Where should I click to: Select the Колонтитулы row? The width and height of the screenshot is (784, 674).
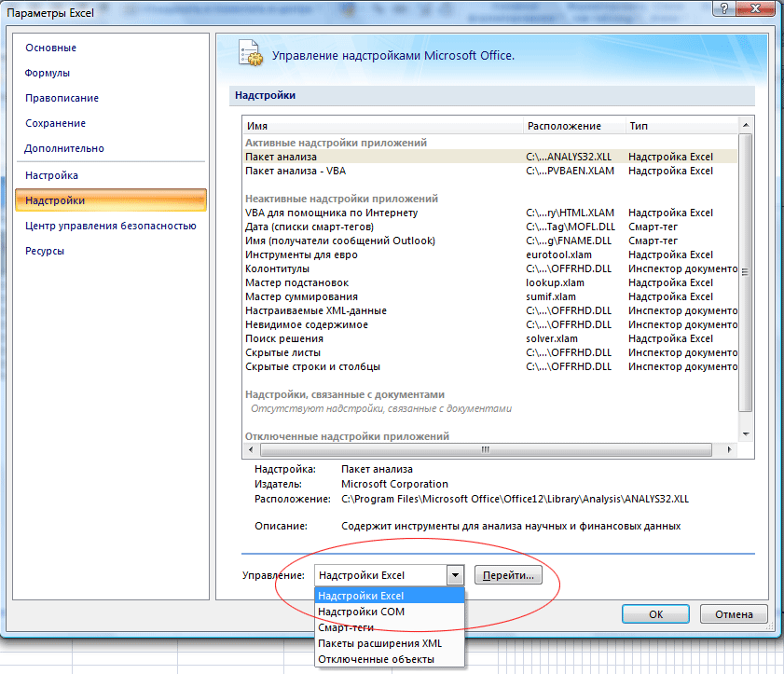click(x=490, y=268)
